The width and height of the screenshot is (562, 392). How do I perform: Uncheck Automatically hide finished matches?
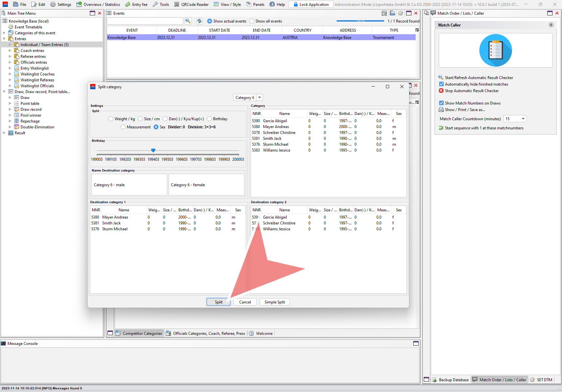[441, 84]
